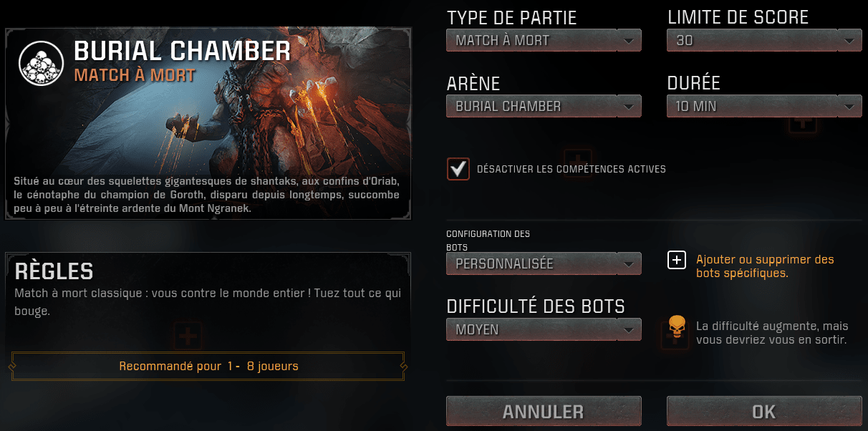Click the Arène dropdown arrow icon
This screenshot has width=868, height=431.
point(628,107)
